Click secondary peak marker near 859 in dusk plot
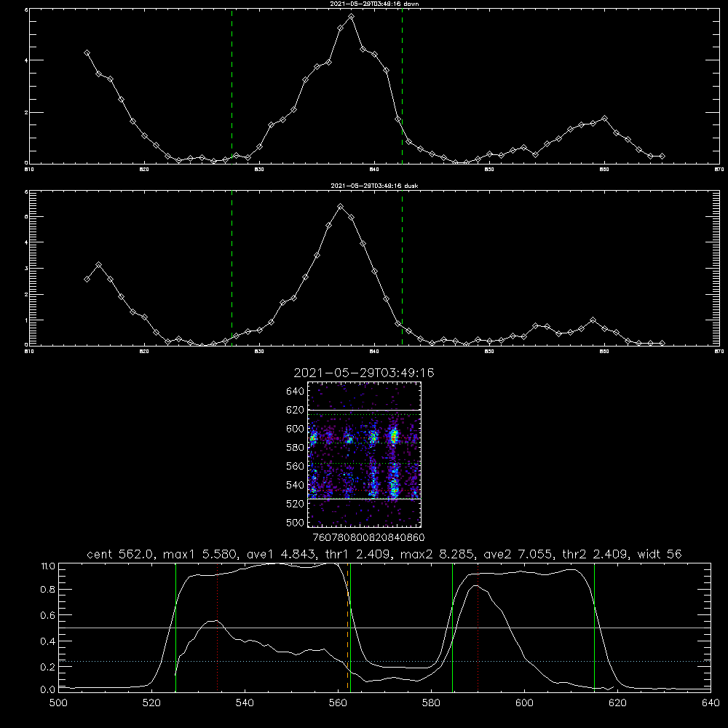This screenshot has width=728, height=728. (x=593, y=320)
